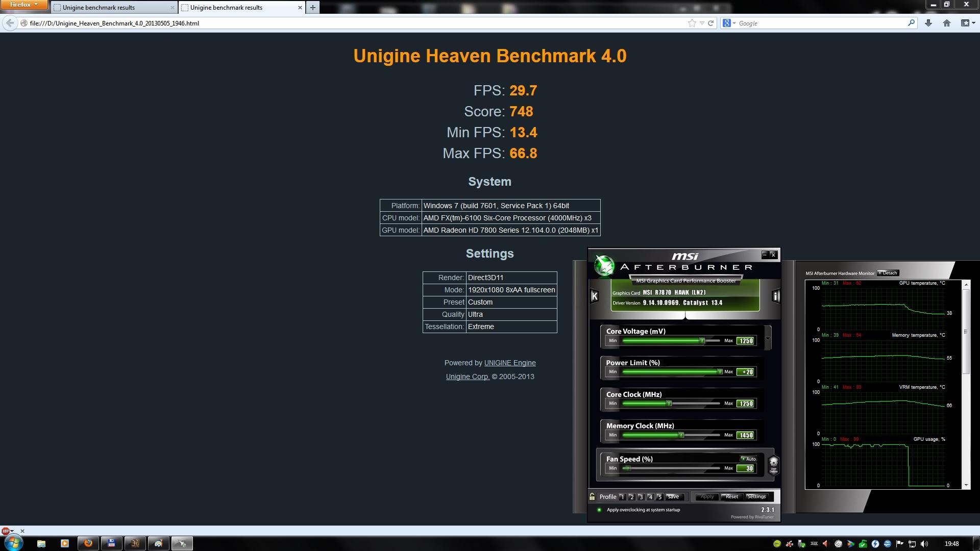Open the address bar history dropdown
Image resolution: width=980 pixels, height=551 pixels.
coord(702,23)
